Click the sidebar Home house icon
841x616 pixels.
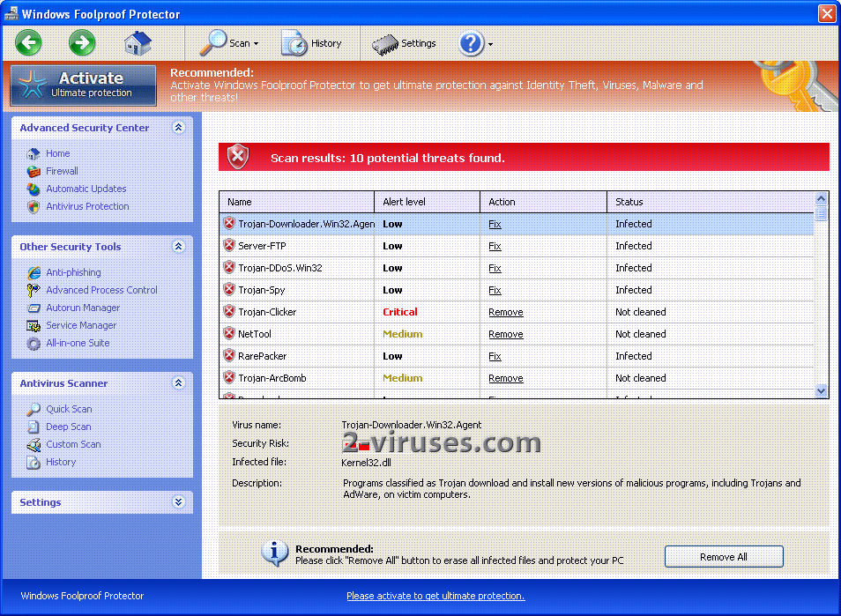point(33,154)
